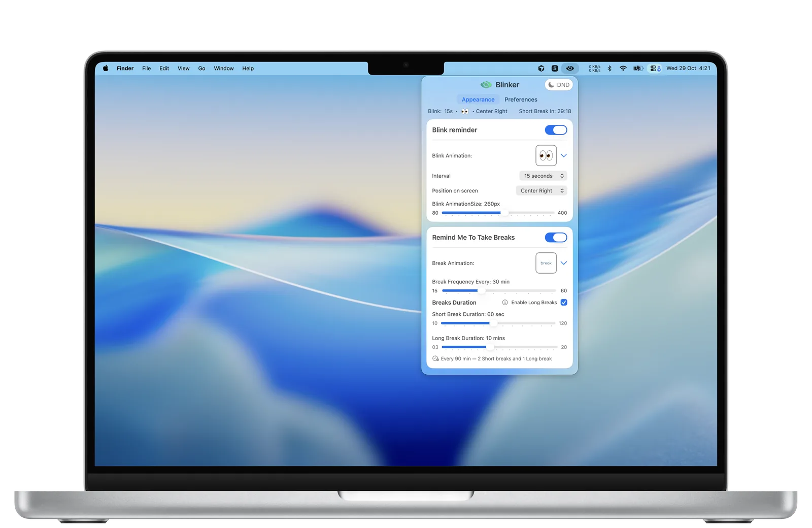This screenshot has width=812, height=528.
Task: Click the green Blinker eye logo
Action: (486, 85)
